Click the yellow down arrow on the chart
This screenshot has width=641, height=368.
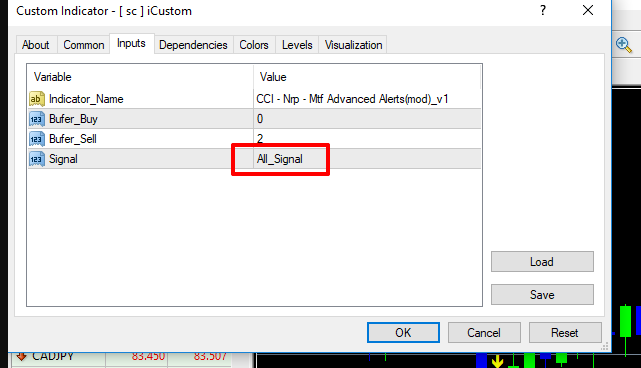(x=498, y=361)
